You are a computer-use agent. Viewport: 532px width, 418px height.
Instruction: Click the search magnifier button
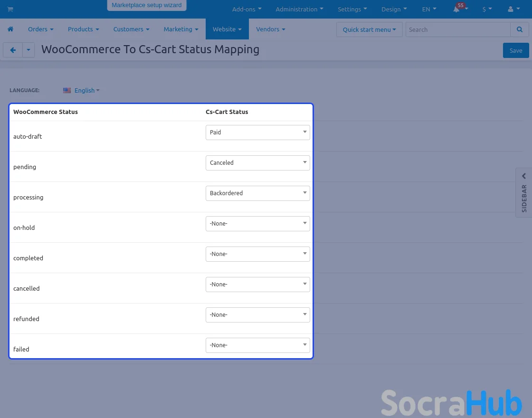[x=519, y=29]
